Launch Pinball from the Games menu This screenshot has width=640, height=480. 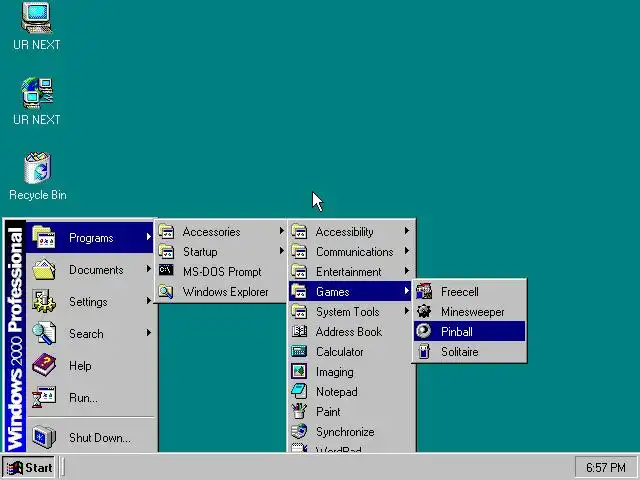[469, 331]
